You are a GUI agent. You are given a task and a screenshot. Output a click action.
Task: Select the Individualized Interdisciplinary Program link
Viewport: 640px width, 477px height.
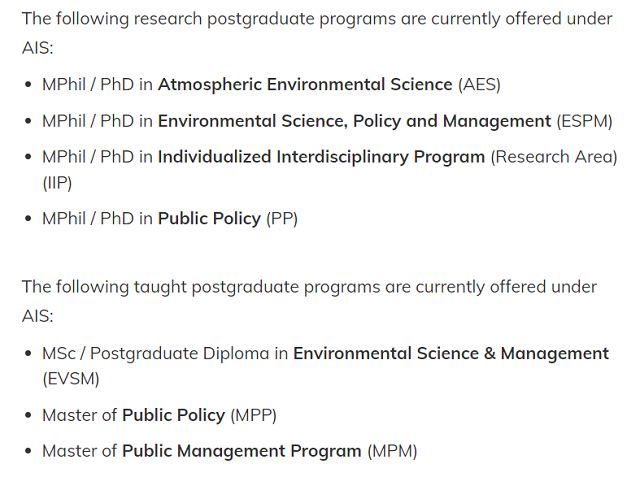point(321,157)
